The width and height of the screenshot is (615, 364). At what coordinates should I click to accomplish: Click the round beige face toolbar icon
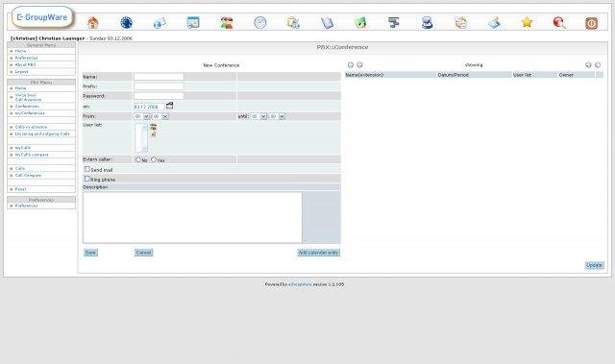(x=460, y=23)
